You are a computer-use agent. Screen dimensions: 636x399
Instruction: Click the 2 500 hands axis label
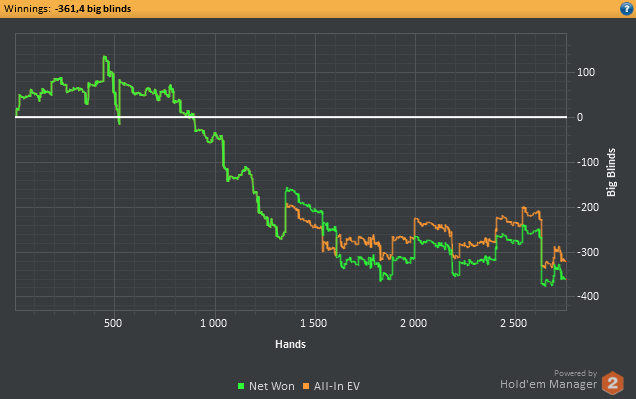click(x=514, y=323)
